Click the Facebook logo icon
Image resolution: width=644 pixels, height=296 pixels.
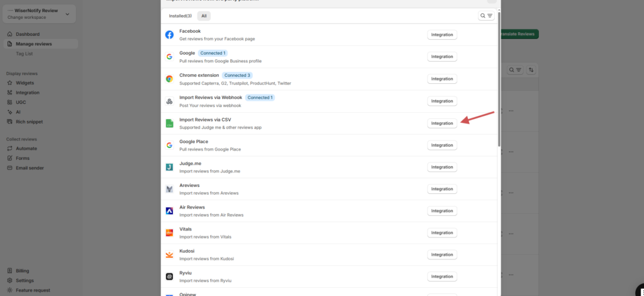pyautogui.click(x=169, y=35)
